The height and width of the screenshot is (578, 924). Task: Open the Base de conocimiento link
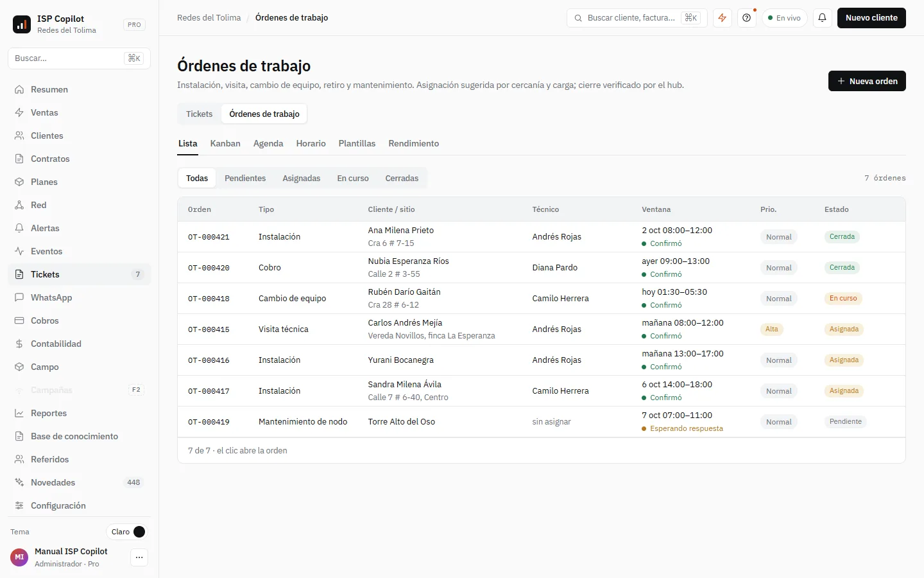tap(79, 436)
